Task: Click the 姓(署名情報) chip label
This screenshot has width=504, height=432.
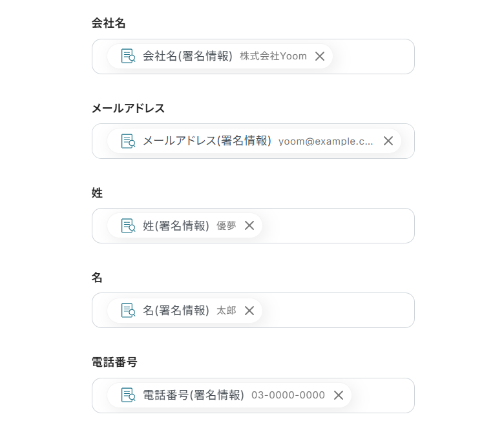Action: (x=176, y=225)
